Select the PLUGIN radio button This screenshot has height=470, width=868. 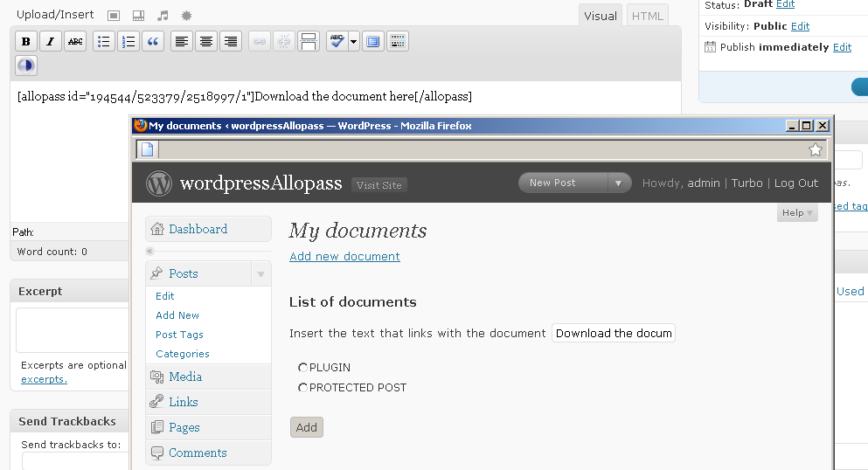pyautogui.click(x=302, y=367)
